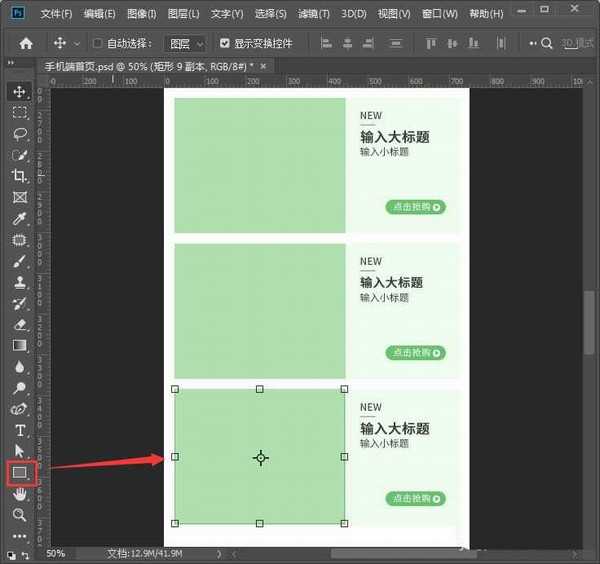This screenshot has height=564, width=600.
Task: Enable the 自动选择 checkbox
Action: point(98,44)
